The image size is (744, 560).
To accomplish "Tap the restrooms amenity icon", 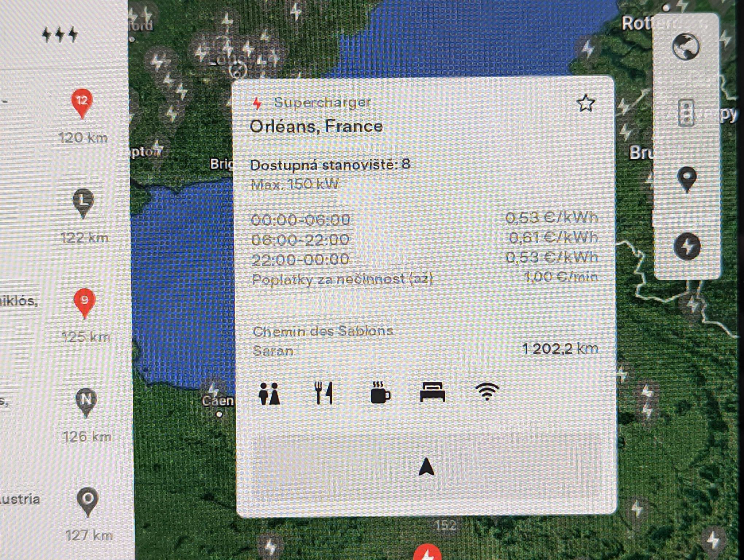I will (x=270, y=394).
